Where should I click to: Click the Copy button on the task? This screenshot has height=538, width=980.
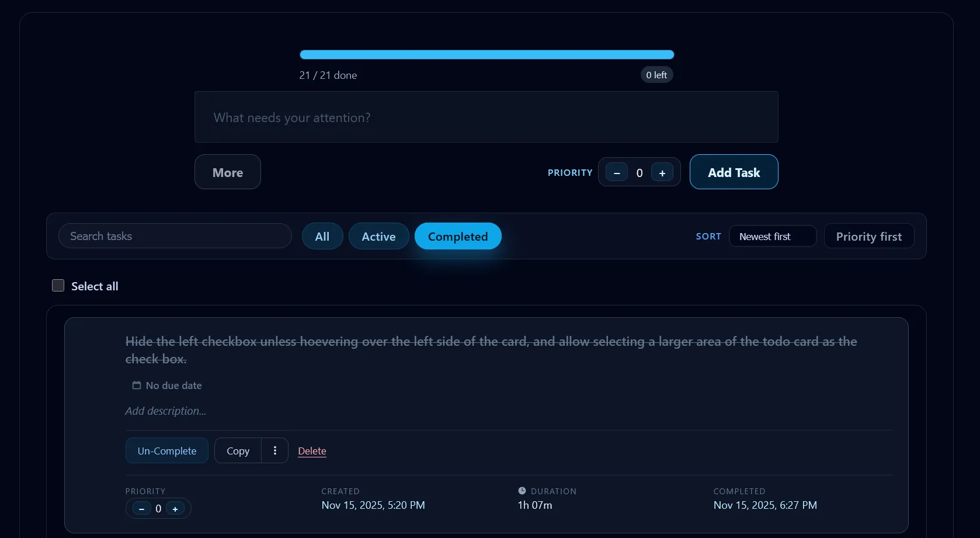(x=238, y=451)
